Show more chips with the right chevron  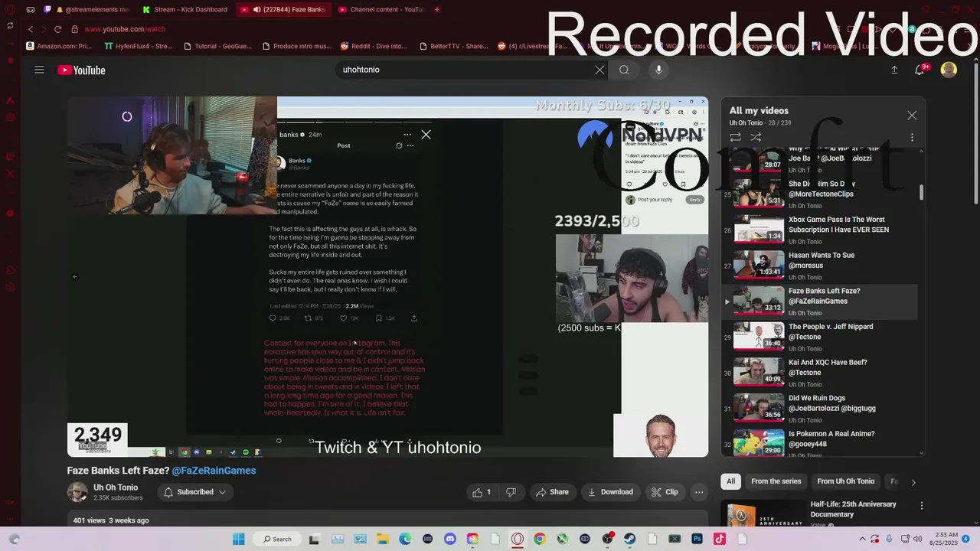(913, 482)
